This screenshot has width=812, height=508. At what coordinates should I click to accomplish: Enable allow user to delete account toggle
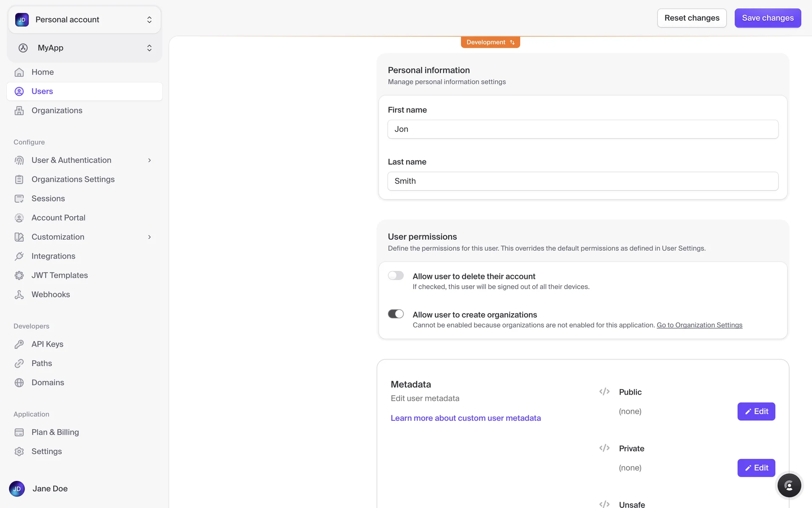point(396,276)
